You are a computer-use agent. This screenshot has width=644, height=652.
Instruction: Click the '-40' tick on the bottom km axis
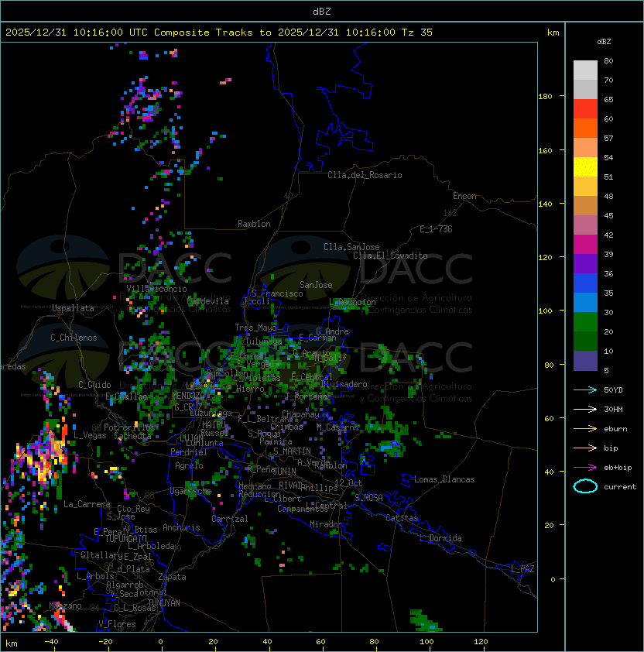tap(51, 642)
